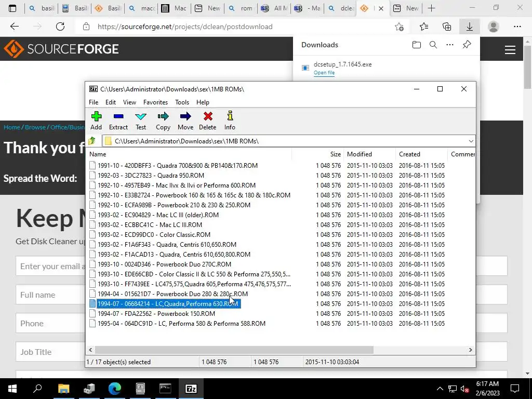Open SourceForge hamburger menu
The image size is (532, 399).
click(x=510, y=49)
